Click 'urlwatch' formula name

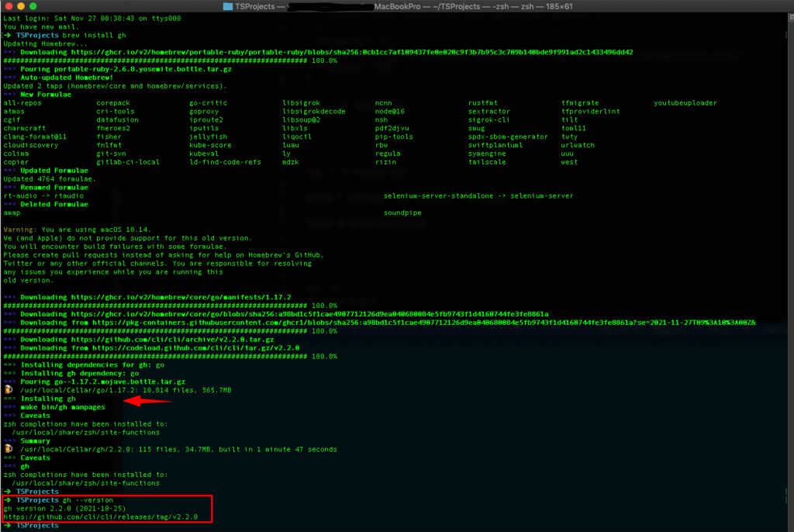578,145
